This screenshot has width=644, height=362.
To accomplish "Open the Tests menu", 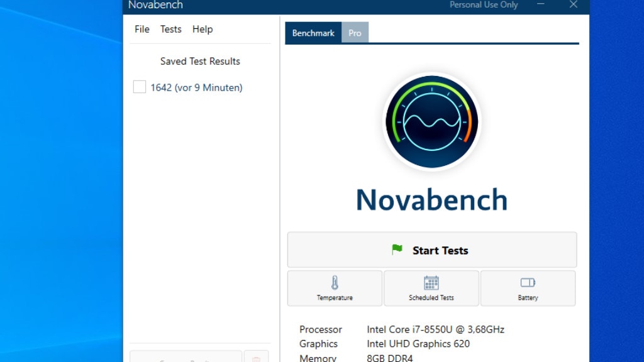I will tap(171, 29).
